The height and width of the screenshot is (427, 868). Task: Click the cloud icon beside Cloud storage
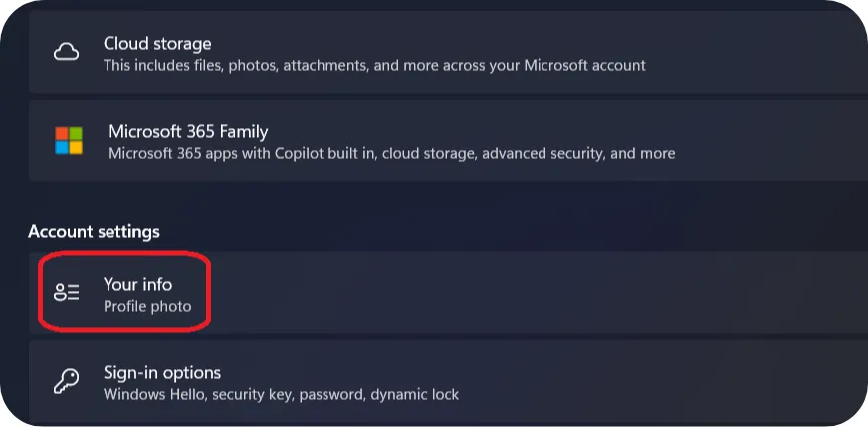click(x=66, y=53)
